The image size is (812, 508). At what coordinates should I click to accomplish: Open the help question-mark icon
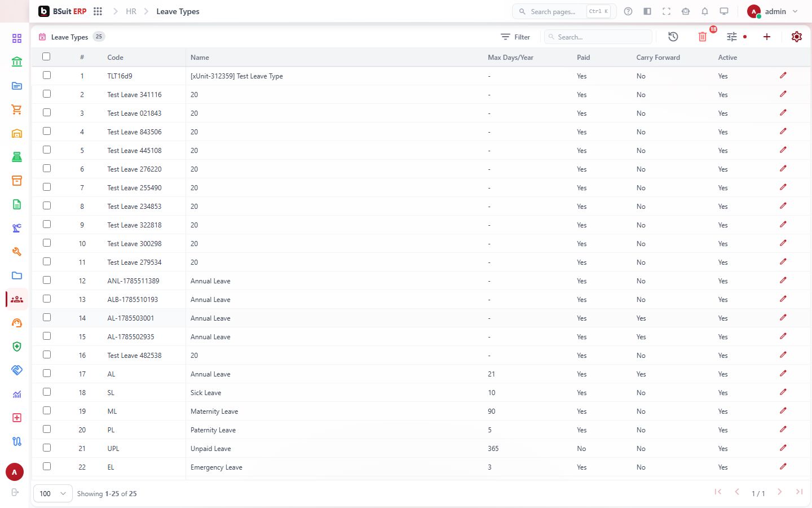click(x=628, y=11)
